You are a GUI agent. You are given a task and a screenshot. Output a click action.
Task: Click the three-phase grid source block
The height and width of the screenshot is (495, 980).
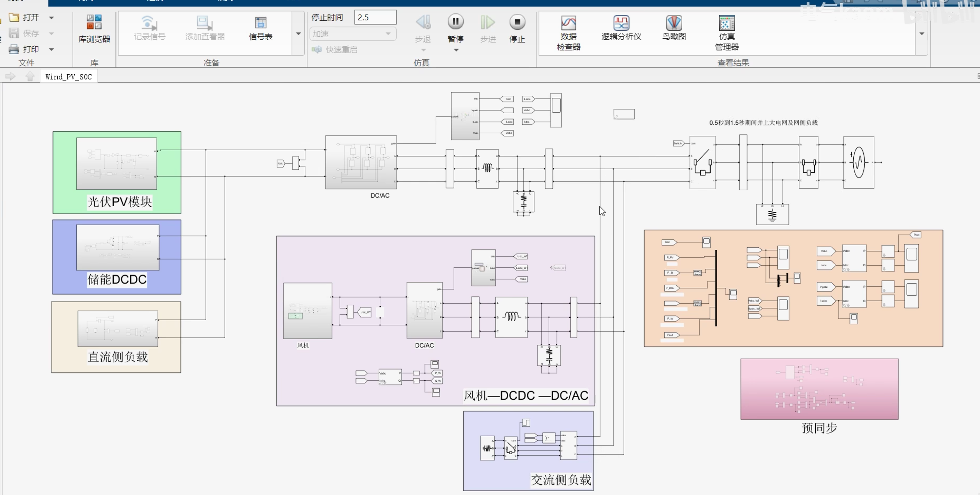click(x=858, y=163)
